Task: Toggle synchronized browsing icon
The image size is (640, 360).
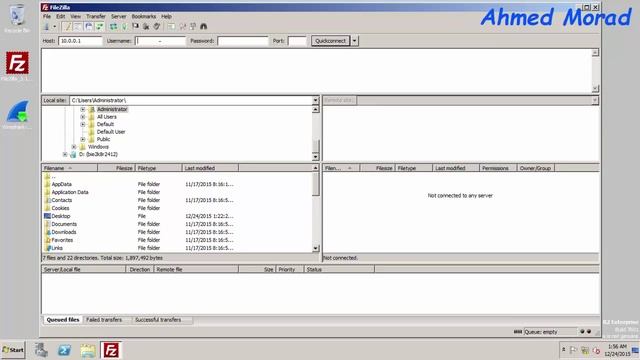Action: tap(193, 27)
